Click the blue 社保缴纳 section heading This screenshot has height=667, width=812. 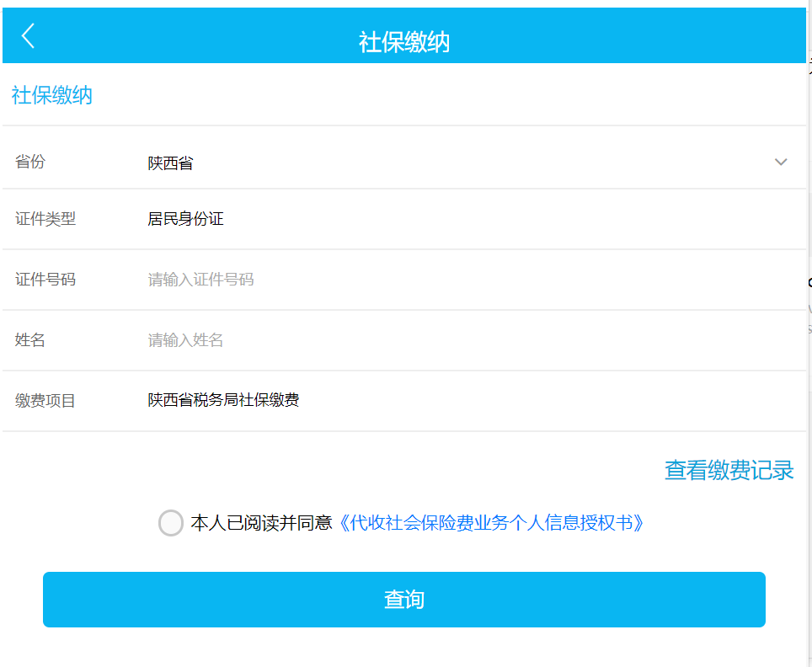(x=52, y=95)
